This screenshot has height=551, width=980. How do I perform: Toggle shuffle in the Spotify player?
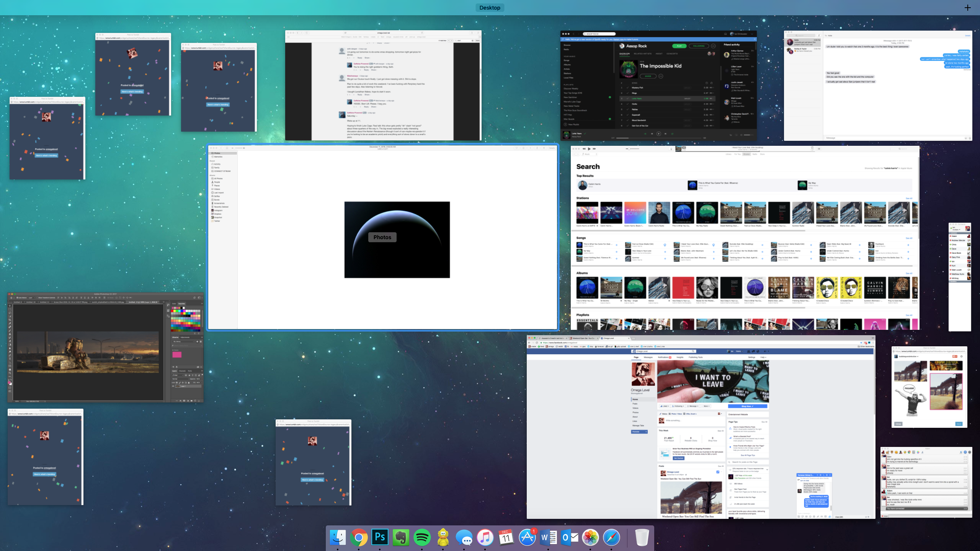click(x=645, y=134)
